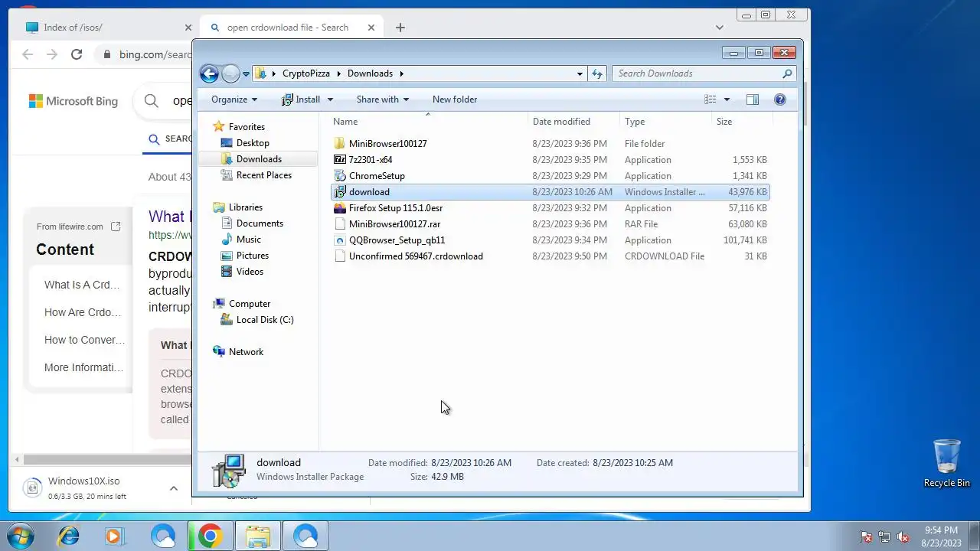Sort by the Name column header
Image resolution: width=980 pixels, height=551 pixels.
click(429, 122)
